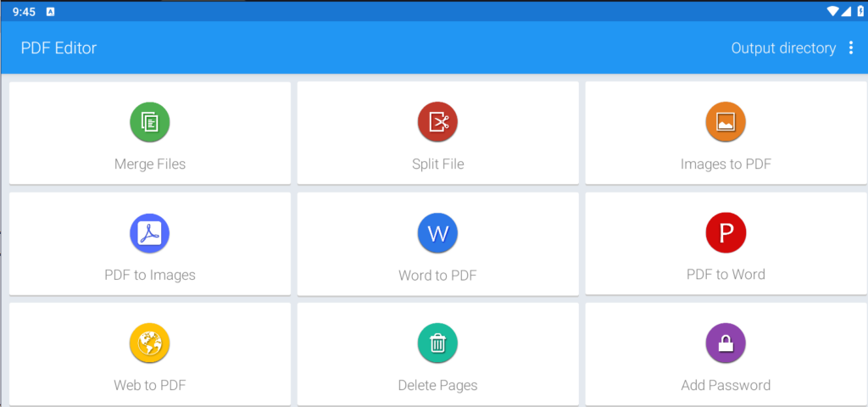The height and width of the screenshot is (407, 868).
Task: Tap the cellular signal status icon
Action: pyautogui.click(x=847, y=12)
